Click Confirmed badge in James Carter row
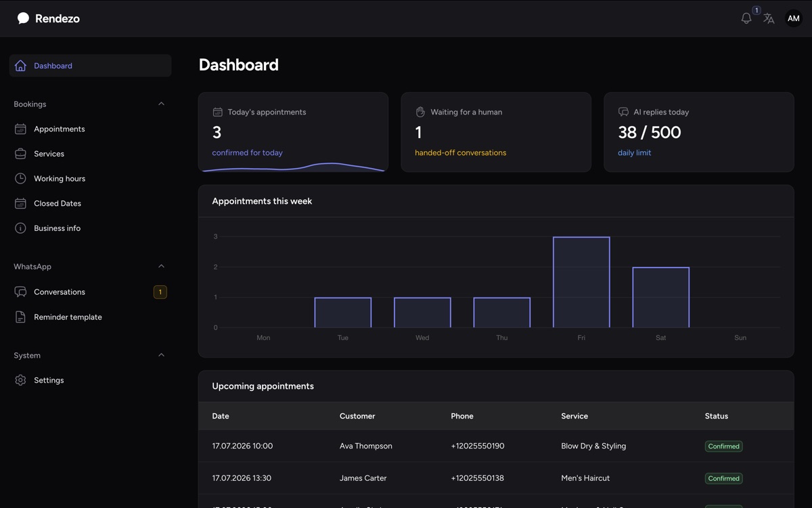 723,478
